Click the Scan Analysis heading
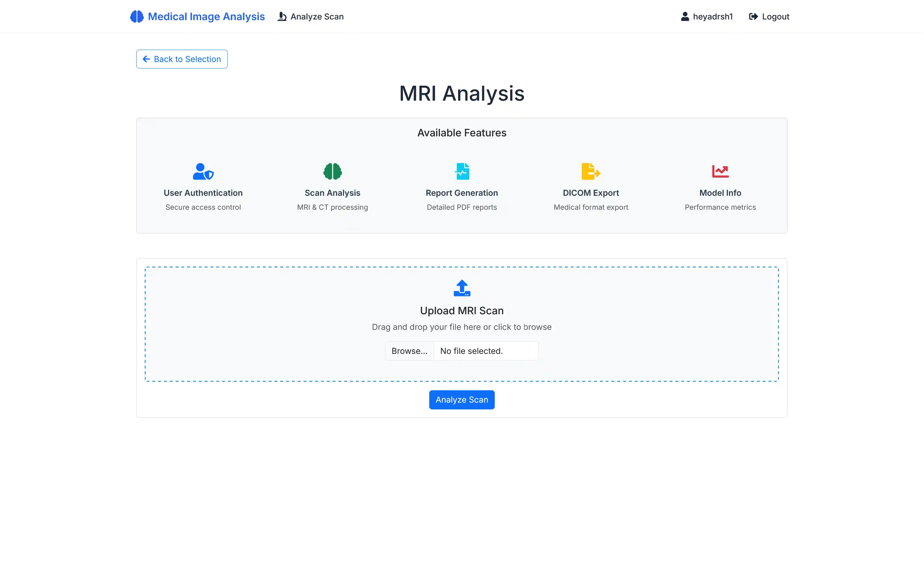 point(332,193)
